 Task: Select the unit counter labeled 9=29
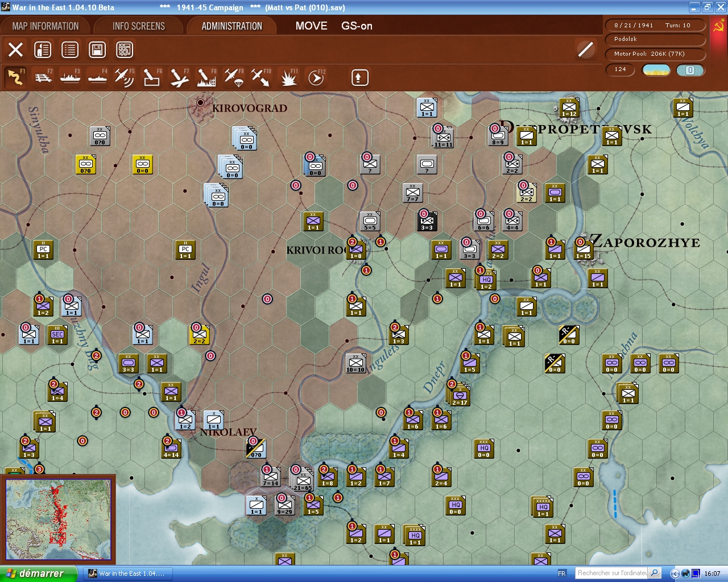(x=284, y=505)
